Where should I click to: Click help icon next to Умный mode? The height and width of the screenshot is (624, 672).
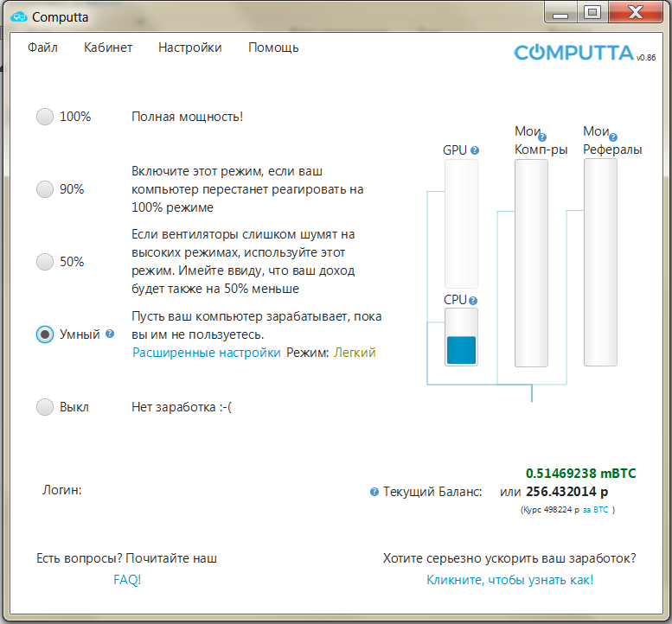click(110, 334)
